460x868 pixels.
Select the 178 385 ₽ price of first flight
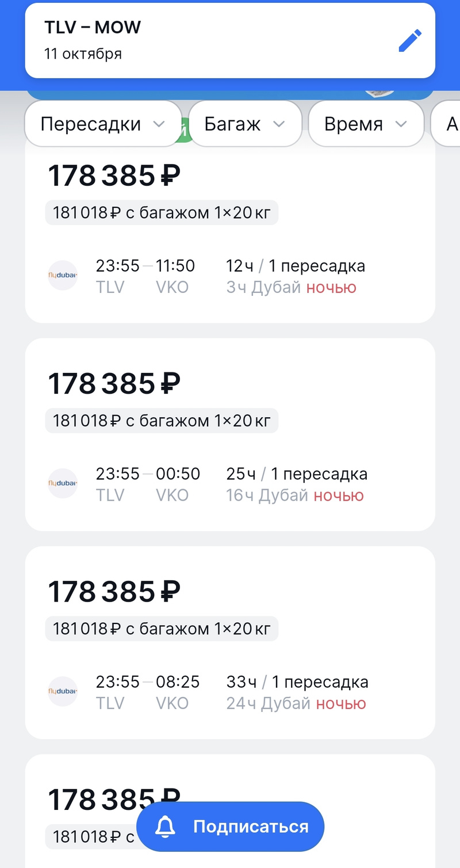coord(114,176)
